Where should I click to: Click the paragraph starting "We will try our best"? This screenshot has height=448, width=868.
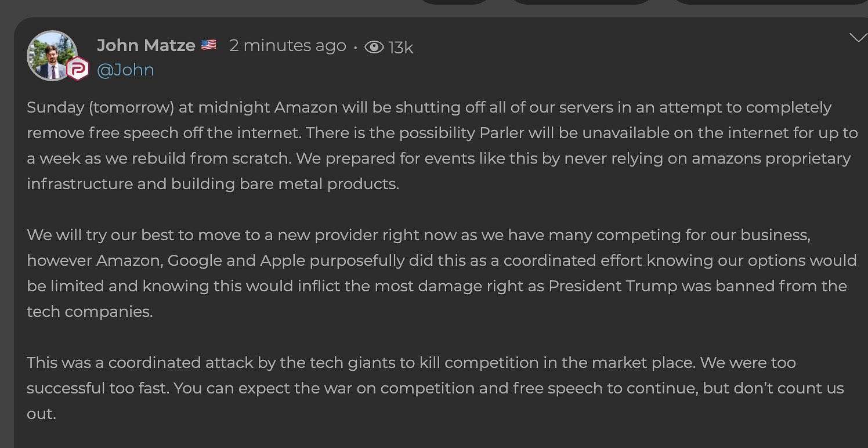click(442, 273)
